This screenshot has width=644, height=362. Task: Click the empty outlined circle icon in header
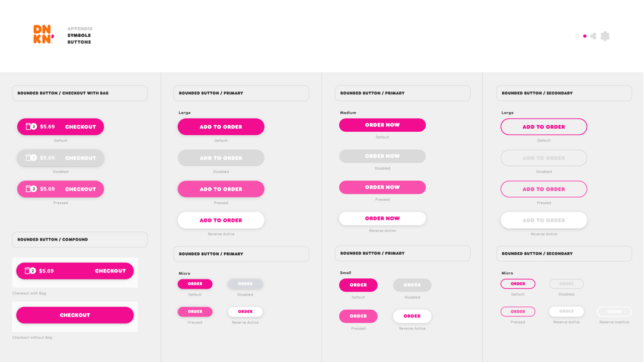coord(577,36)
